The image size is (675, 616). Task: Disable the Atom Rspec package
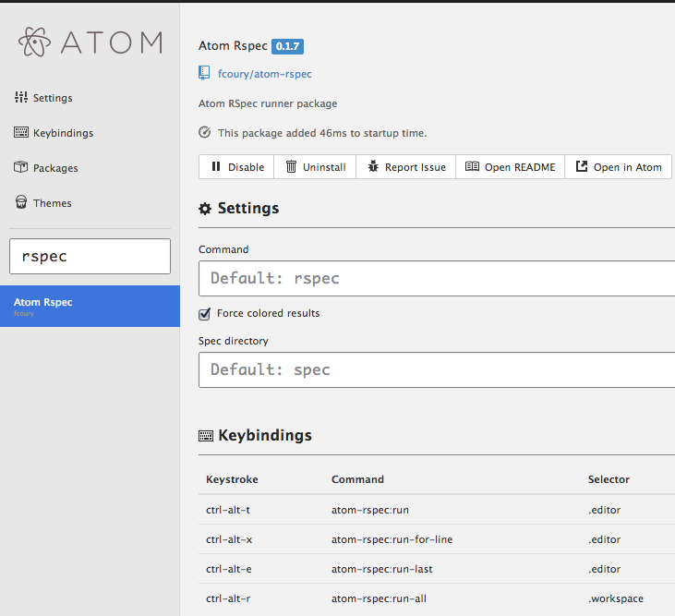[x=236, y=166]
